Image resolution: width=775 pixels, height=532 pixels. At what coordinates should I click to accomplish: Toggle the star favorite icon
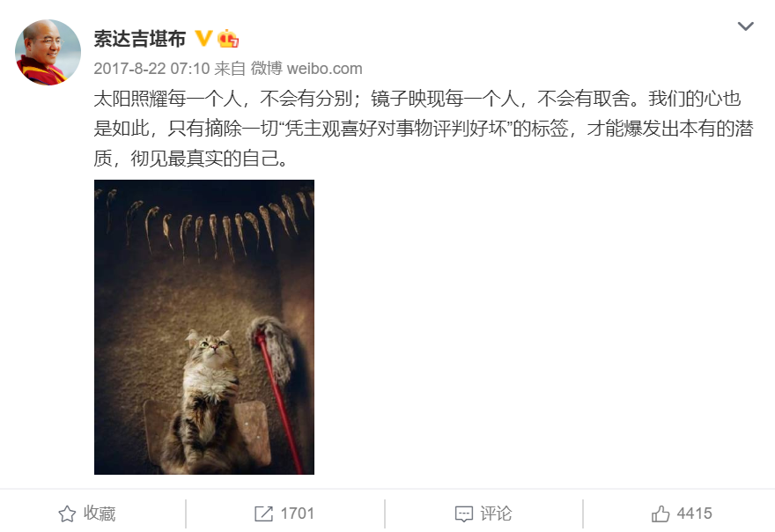(67, 514)
